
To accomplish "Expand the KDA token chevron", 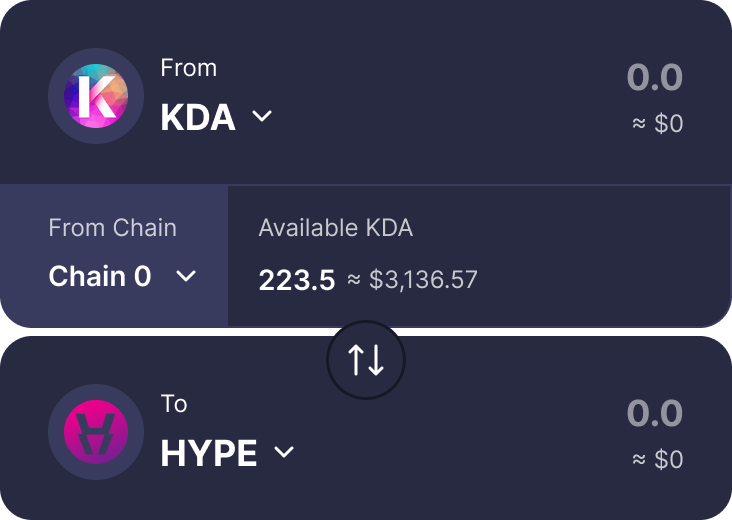I will point(262,116).
